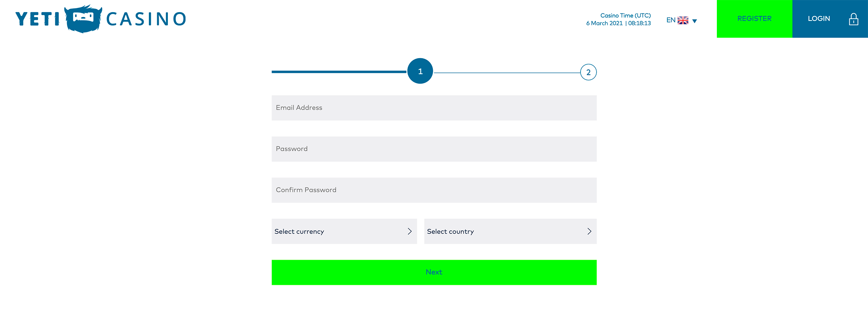
Task: Click the chevron in Select country
Action: pos(589,231)
